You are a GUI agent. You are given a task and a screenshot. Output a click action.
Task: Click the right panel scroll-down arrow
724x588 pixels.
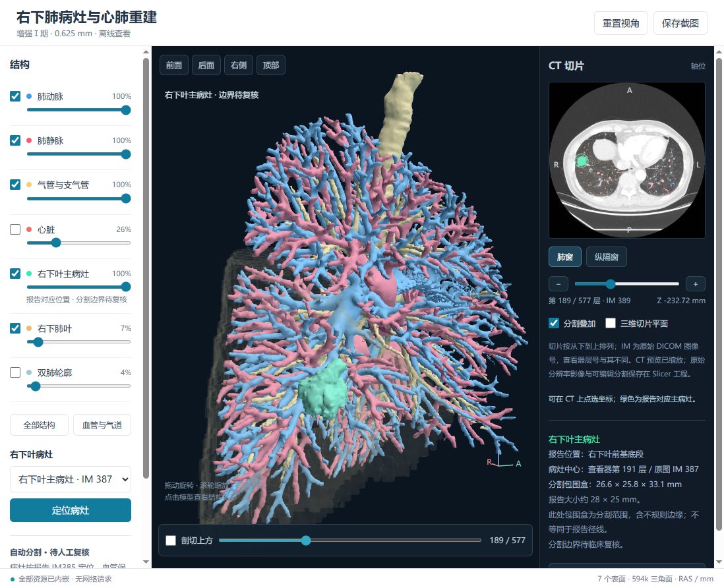719,562
